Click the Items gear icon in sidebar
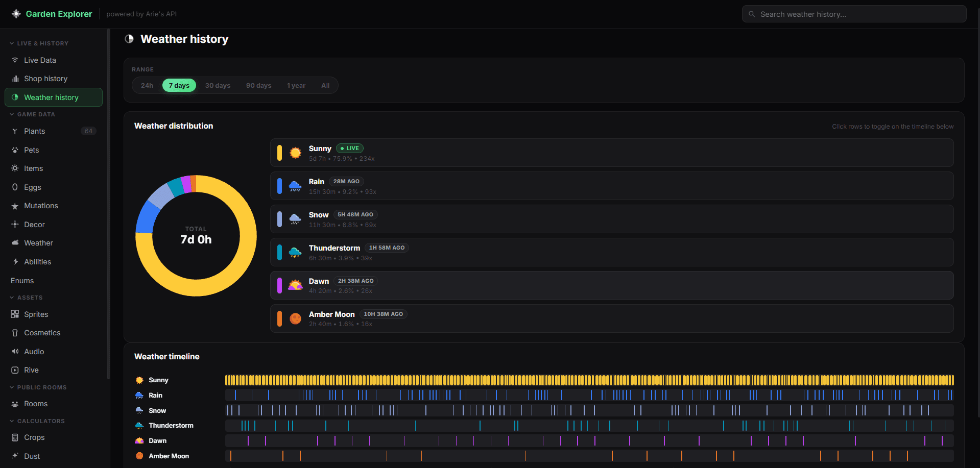Screen dimensions: 980x468 click(15, 168)
